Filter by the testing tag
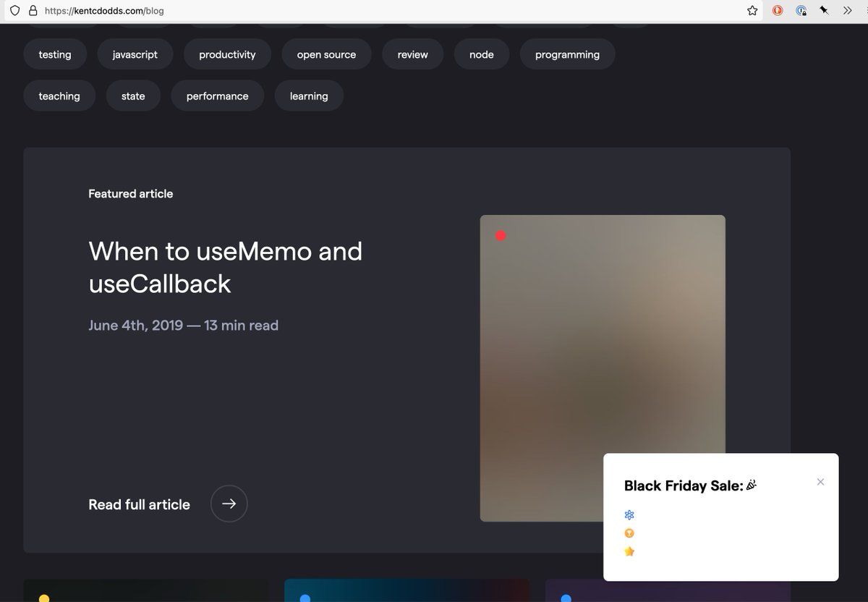This screenshot has height=602, width=868. [55, 54]
